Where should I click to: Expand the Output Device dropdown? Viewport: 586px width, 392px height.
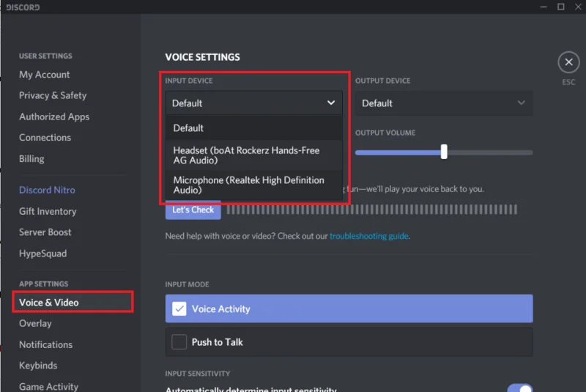tap(444, 103)
